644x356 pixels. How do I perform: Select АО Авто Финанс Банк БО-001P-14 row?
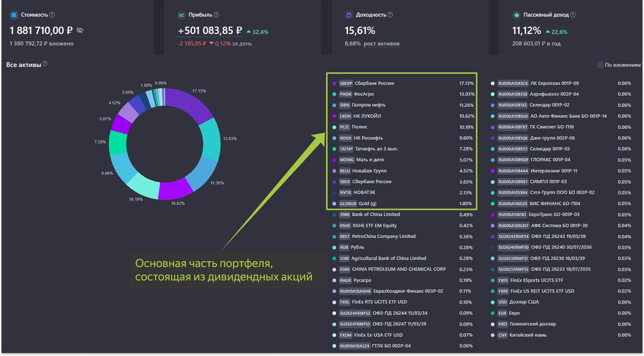pyautogui.click(x=561, y=116)
